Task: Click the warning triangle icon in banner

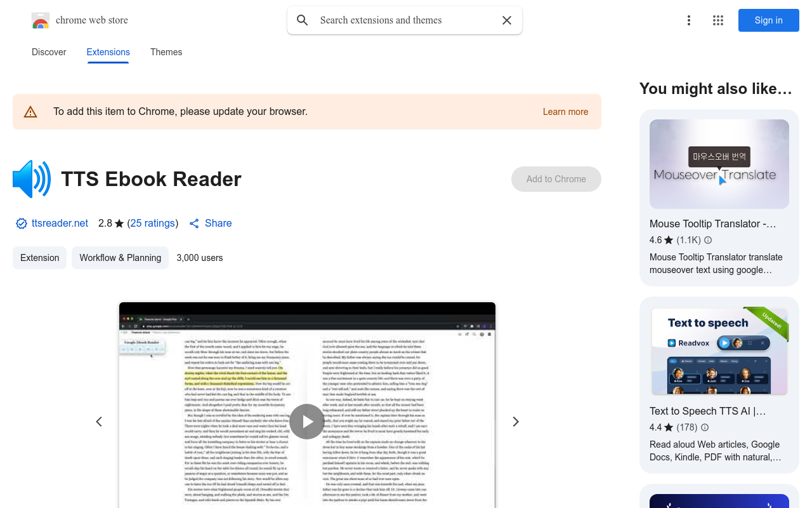Action: 30,112
